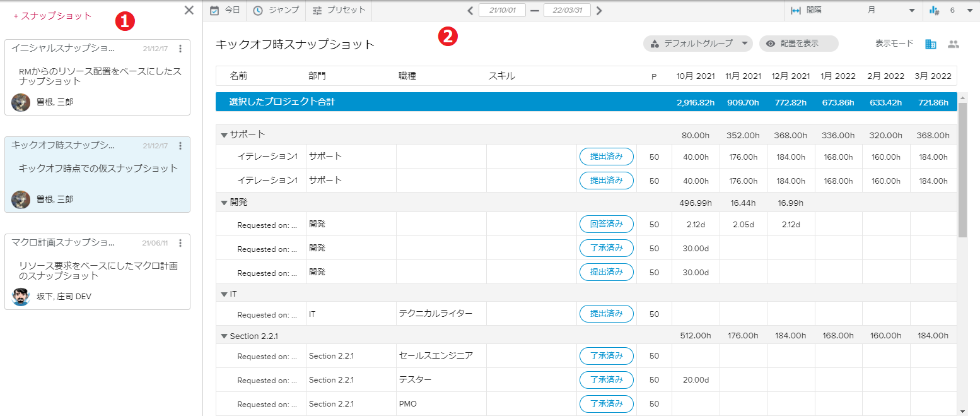Screen dimensions: 980x416
Task: Open the デフォルトグループ dropdown
Action: 698,44
